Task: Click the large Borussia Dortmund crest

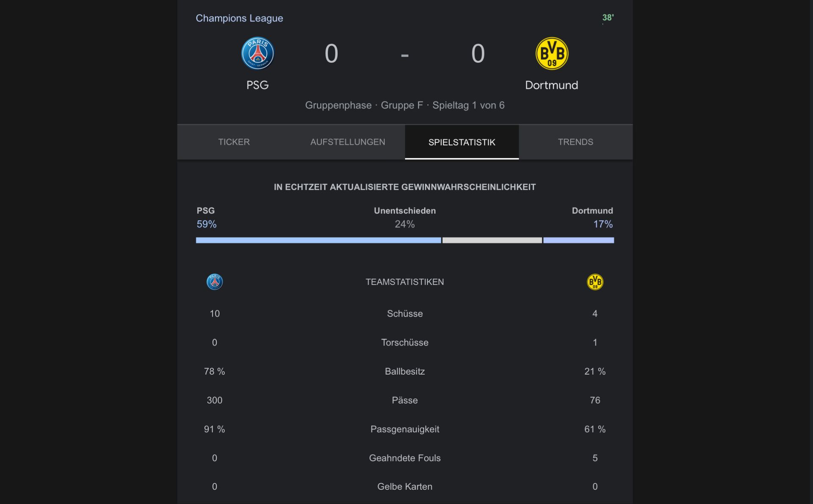Action: pos(551,53)
